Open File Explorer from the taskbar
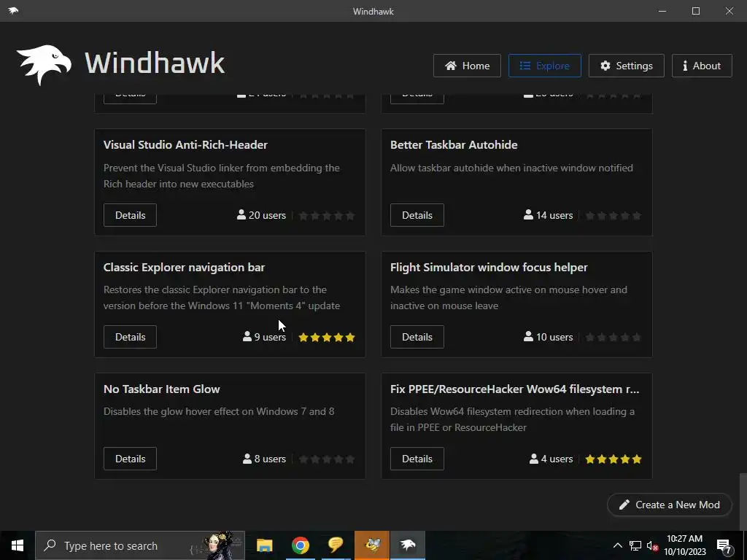 (x=264, y=545)
